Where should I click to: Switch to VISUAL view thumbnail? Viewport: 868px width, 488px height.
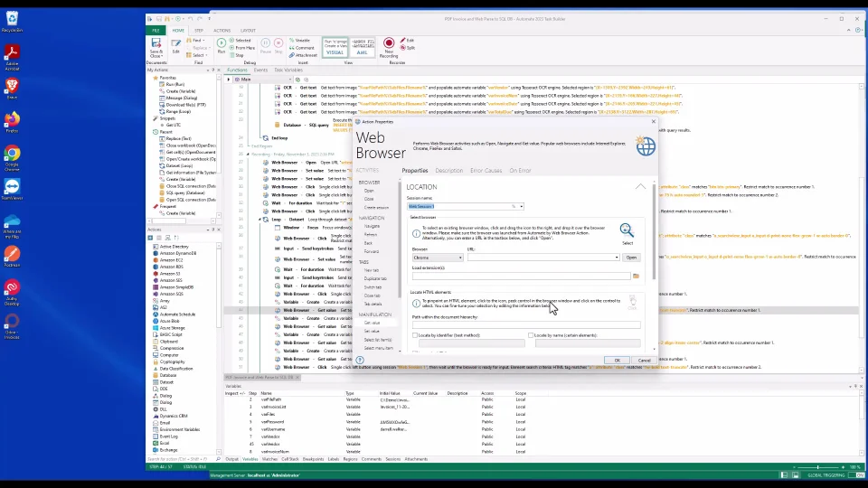tap(335, 48)
